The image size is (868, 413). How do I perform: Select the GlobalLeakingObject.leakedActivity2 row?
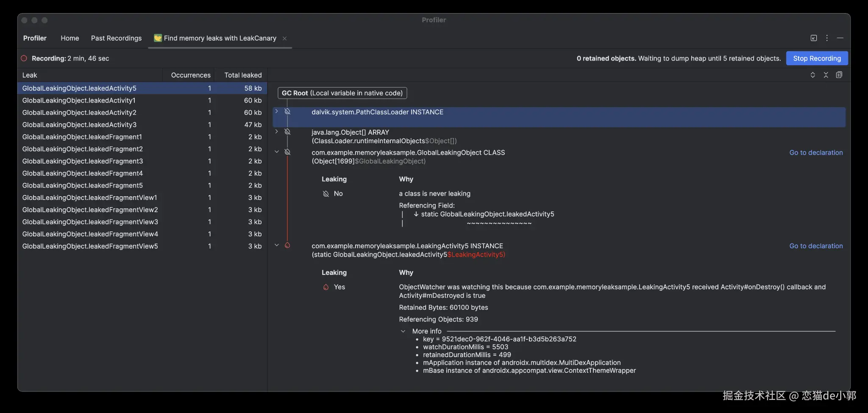coord(142,113)
